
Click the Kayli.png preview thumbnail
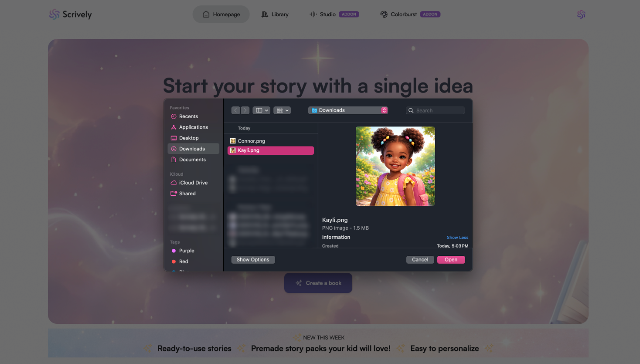(395, 166)
